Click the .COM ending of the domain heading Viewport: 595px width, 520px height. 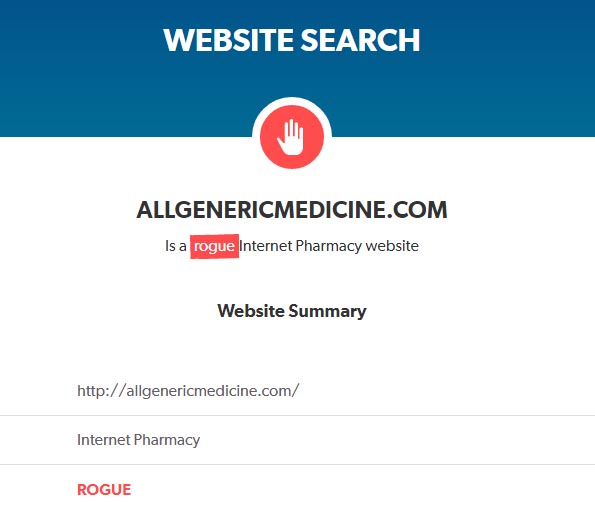tap(417, 210)
